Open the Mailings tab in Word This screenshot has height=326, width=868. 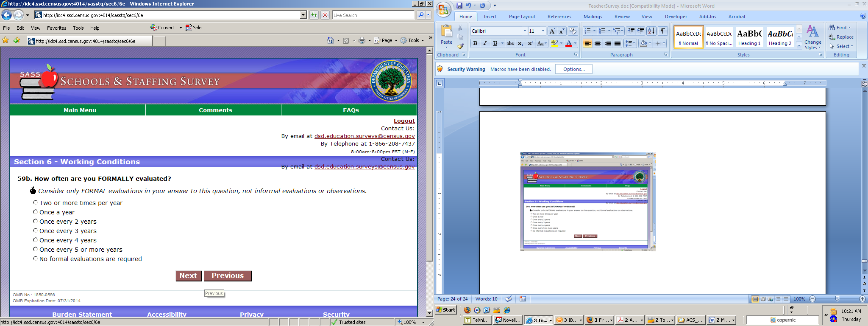pyautogui.click(x=593, y=17)
